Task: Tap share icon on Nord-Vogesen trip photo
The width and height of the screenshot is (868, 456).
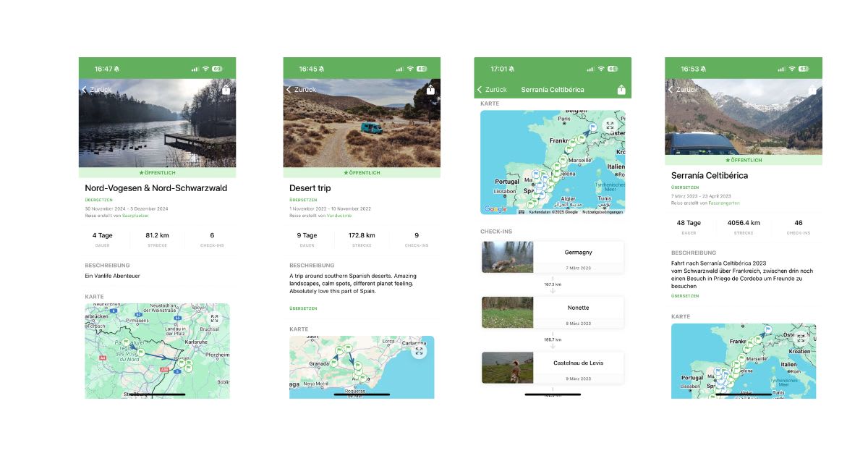Action: click(x=226, y=90)
